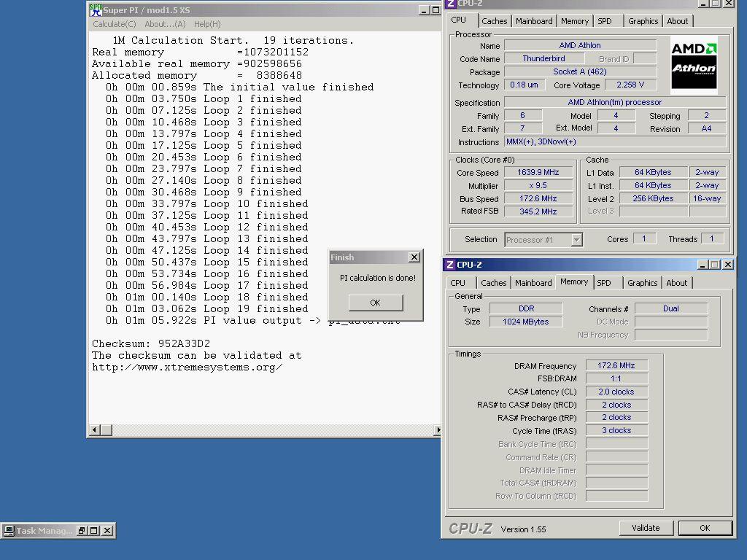Switch to SPD tab in lower CPU-Z window
Screen dimensions: 747x560
(x=604, y=283)
